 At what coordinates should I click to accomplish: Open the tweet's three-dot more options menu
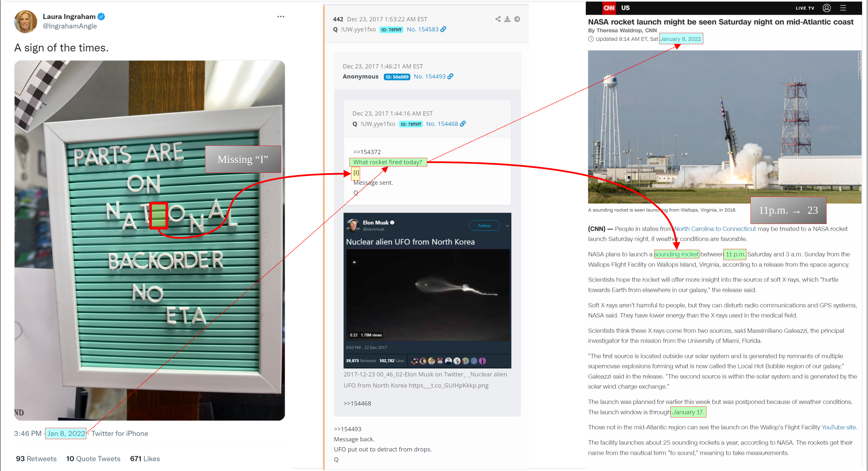[281, 17]
